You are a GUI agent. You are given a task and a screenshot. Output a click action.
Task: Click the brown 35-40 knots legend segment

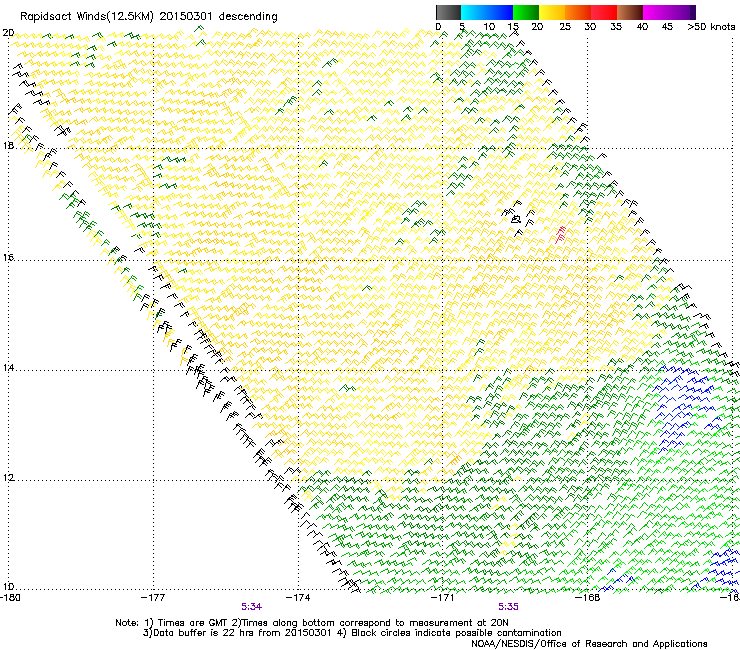(630, 12)
